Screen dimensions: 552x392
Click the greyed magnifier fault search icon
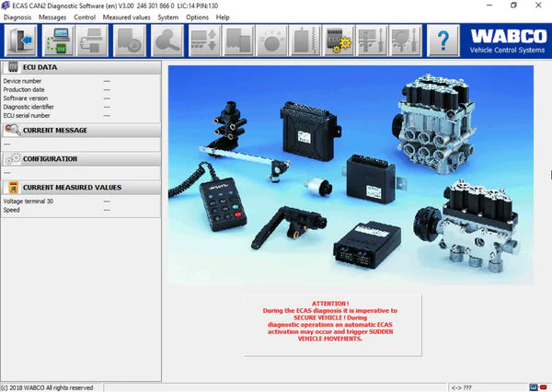click(x=167, y=40)
